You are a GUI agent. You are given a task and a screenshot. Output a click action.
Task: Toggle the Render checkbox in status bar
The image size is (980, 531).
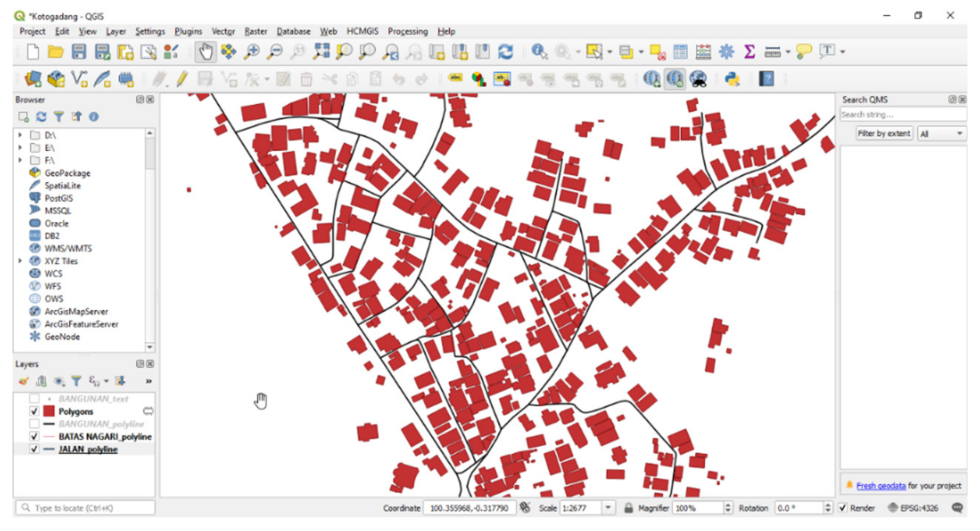843,508
